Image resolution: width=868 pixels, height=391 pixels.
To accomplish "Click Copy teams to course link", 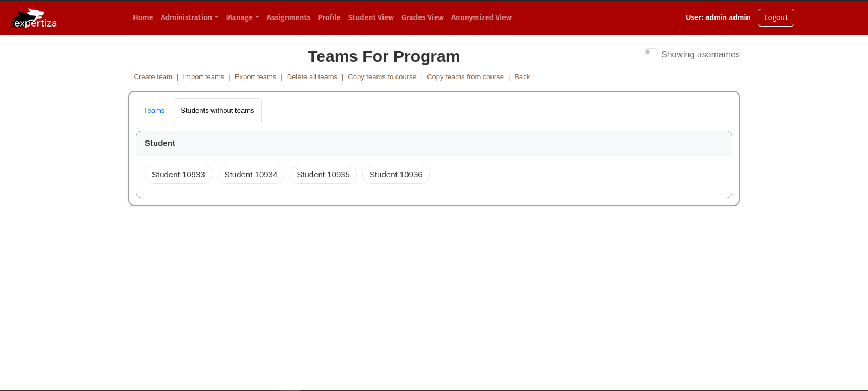I will (382, 77).
